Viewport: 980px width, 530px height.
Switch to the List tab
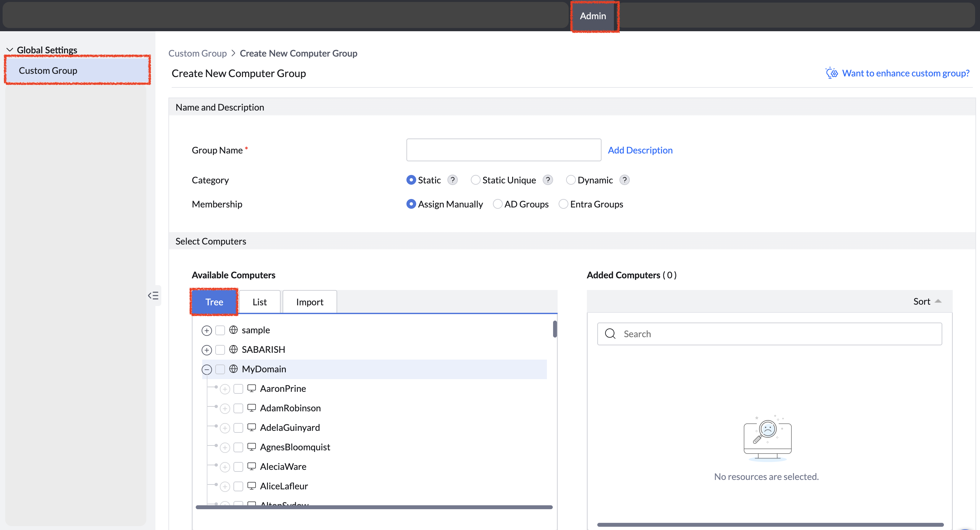[259, 302]
